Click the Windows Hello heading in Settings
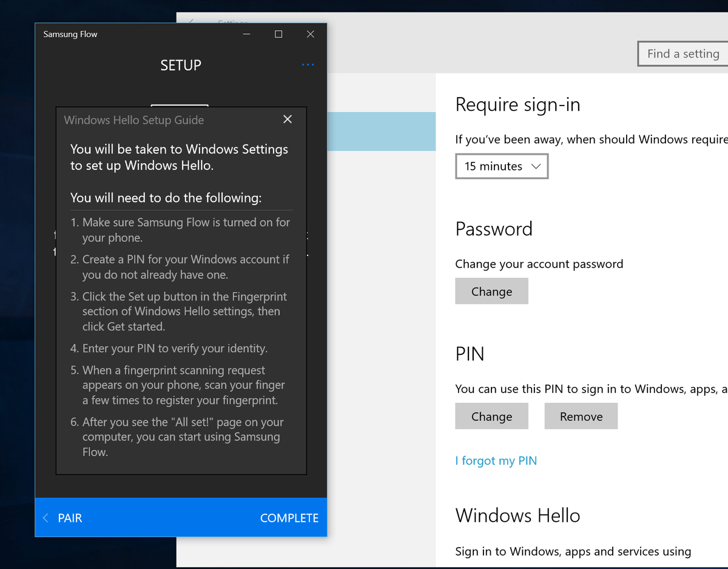The image size is (728, 569). pyautogui.click(x=517, y=515)
